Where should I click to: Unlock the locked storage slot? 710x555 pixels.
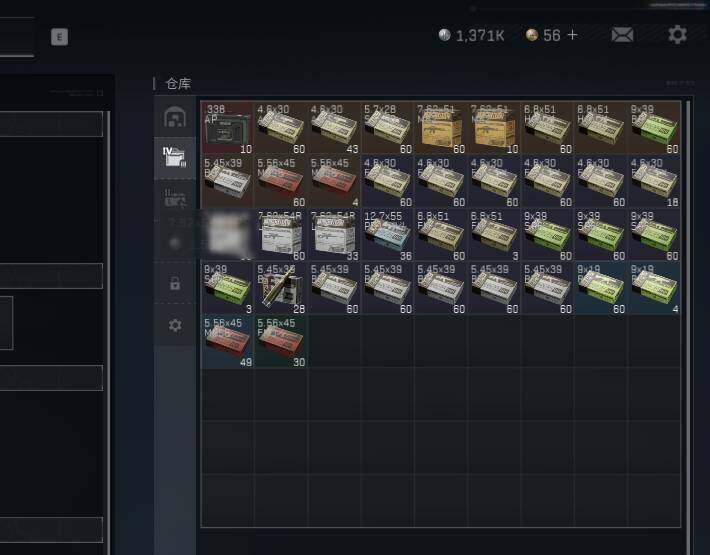coord(175,283)
